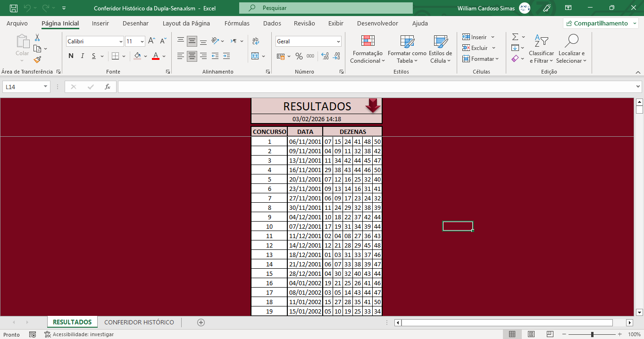Align text left
The width and height of the screenshot is (644, 339).
point(181,56)
